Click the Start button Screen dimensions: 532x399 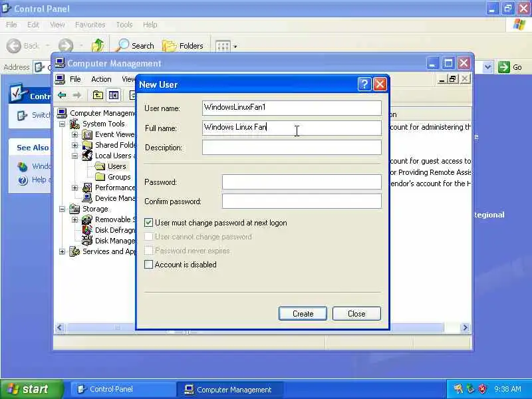point(32,389)
